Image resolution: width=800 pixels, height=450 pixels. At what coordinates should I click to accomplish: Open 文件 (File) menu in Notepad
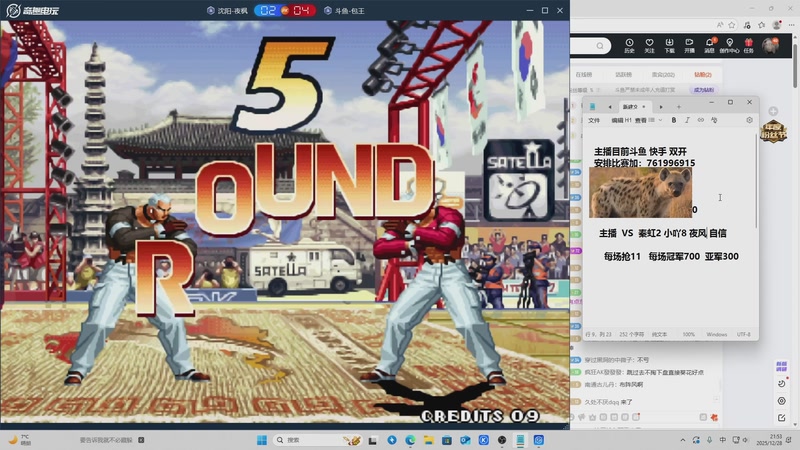(594, 120)
